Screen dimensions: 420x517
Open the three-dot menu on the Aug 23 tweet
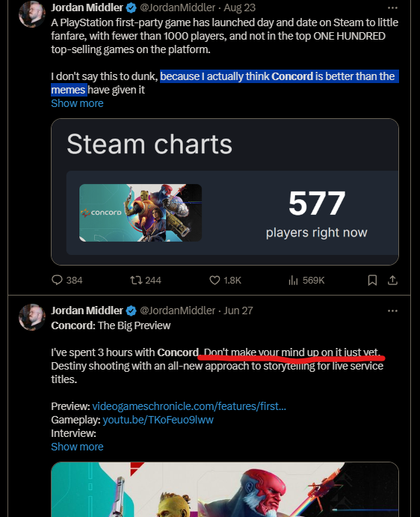pyautogui.click(x=392, y=7)
